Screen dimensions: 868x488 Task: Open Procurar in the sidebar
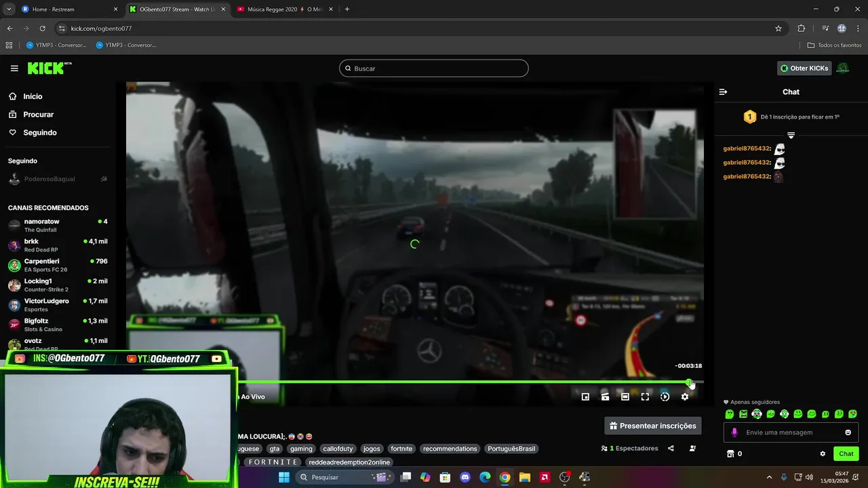point(38,115)
